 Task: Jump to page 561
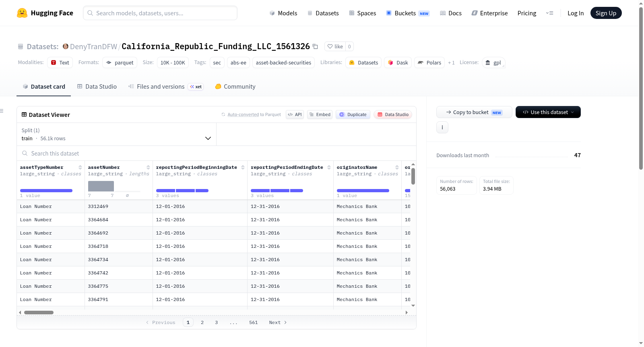(x=253, y=322)
